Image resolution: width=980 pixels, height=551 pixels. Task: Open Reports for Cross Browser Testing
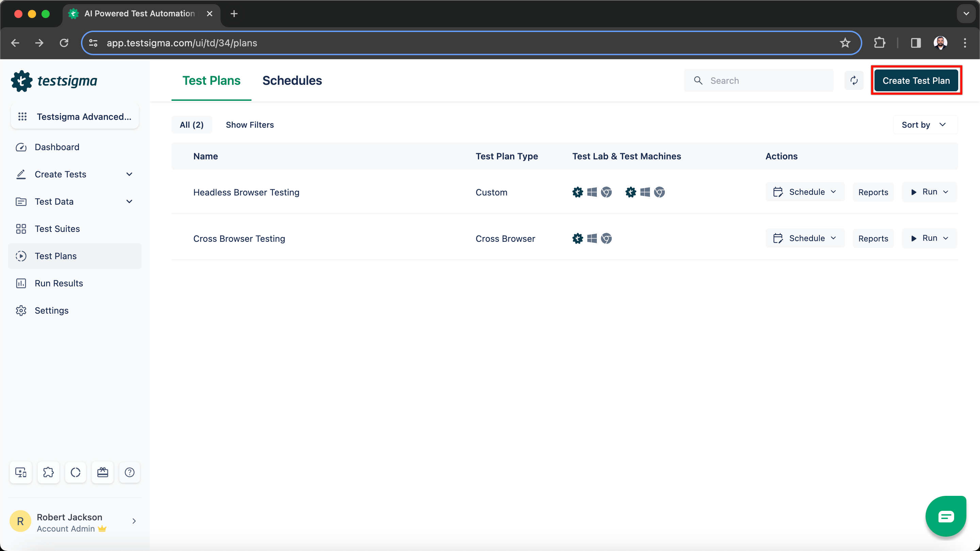point(873,238)
